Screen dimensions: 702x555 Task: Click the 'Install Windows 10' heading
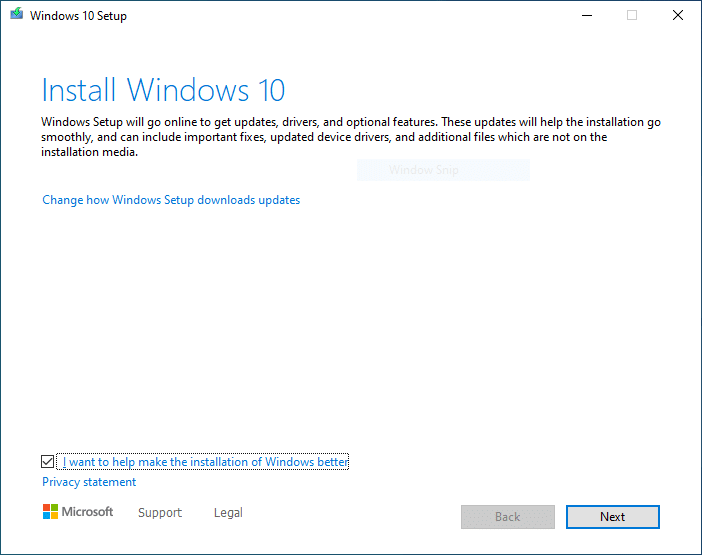point(163,90)
